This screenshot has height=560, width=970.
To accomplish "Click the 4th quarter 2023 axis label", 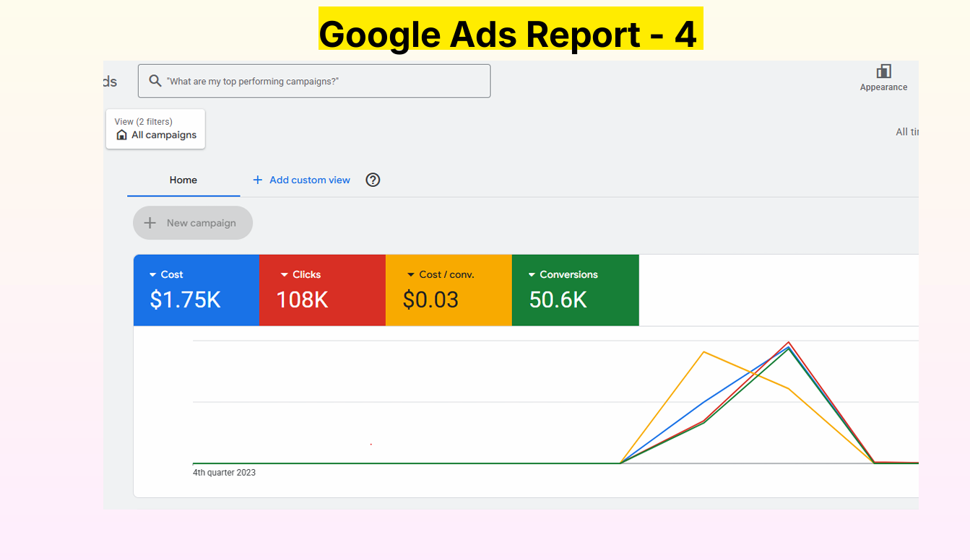I will [x=224, y=473].
